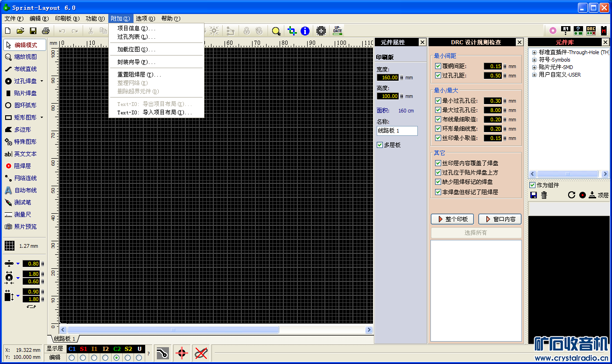Click the DRC icon in top toolbar
612x364 pixels.
click(591, 31)
